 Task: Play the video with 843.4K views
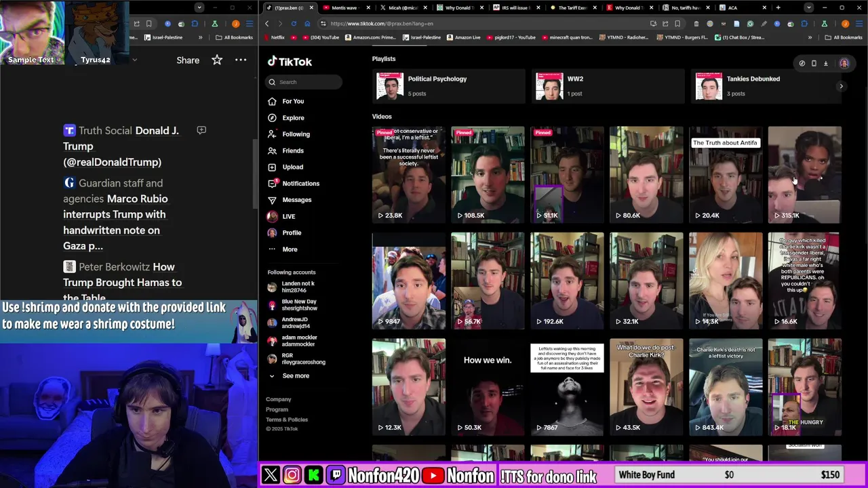tap(726, 387)
